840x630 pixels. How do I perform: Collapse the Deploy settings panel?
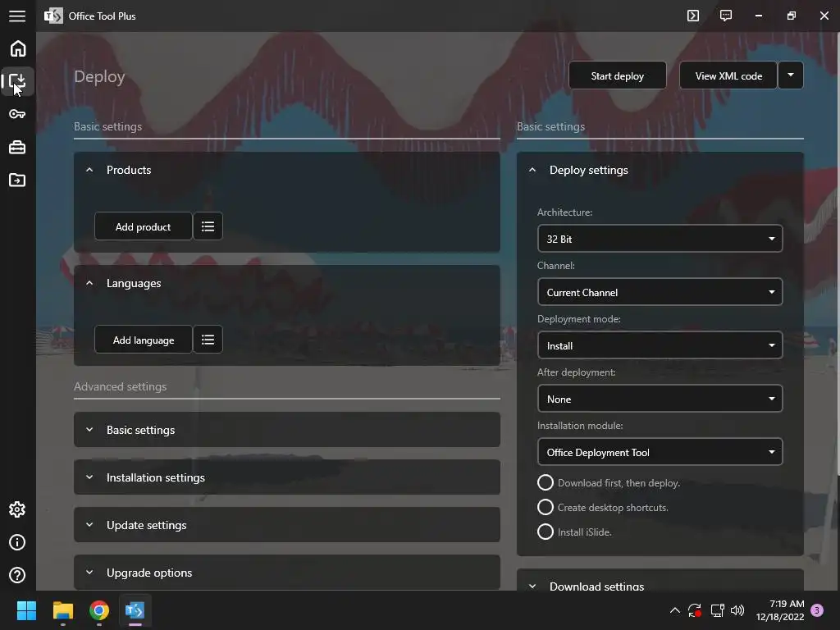pos(532,170)
